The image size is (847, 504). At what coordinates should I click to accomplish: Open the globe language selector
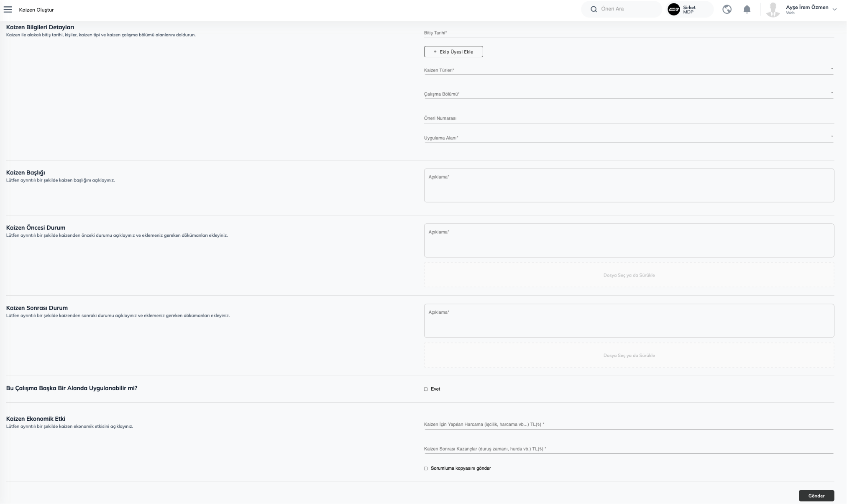[x=727, y=9]
